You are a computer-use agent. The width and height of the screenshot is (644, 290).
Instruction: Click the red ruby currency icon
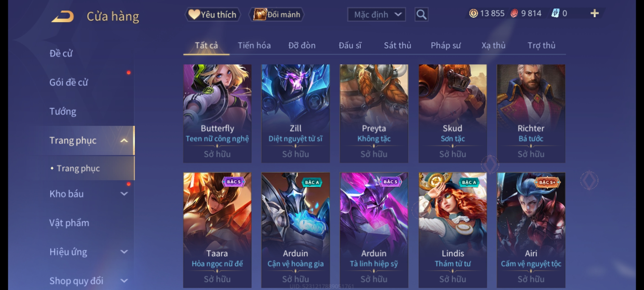(x=514, y=13)
